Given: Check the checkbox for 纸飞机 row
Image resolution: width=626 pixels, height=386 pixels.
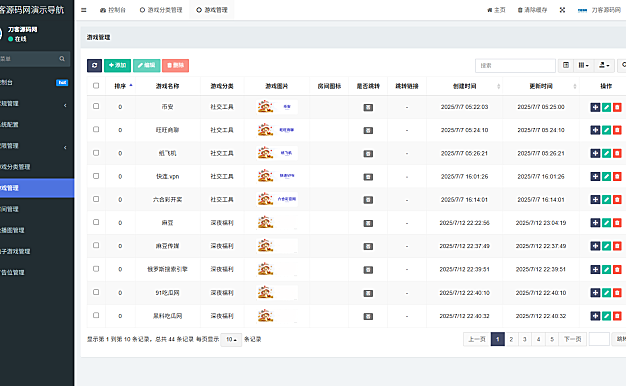Looking at the screenshot, I should pyautogui.click(x=96, y=152).
